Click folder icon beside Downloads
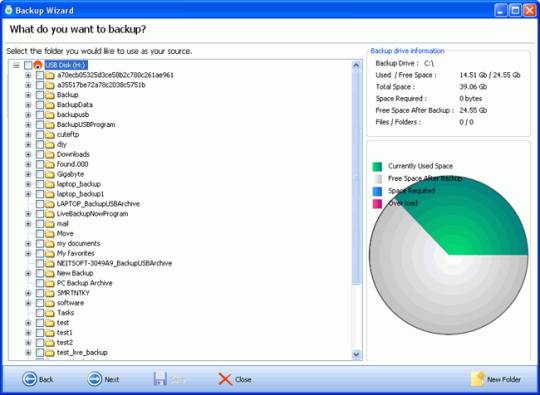Image resolution: width=540 pixels, height=395 pixels. 50,154
